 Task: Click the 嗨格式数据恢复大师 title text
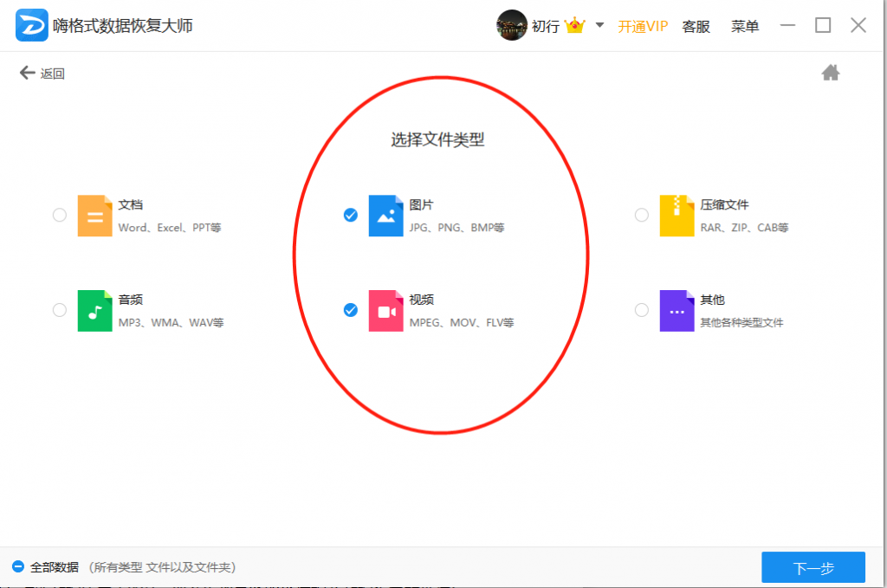point(123,25)
